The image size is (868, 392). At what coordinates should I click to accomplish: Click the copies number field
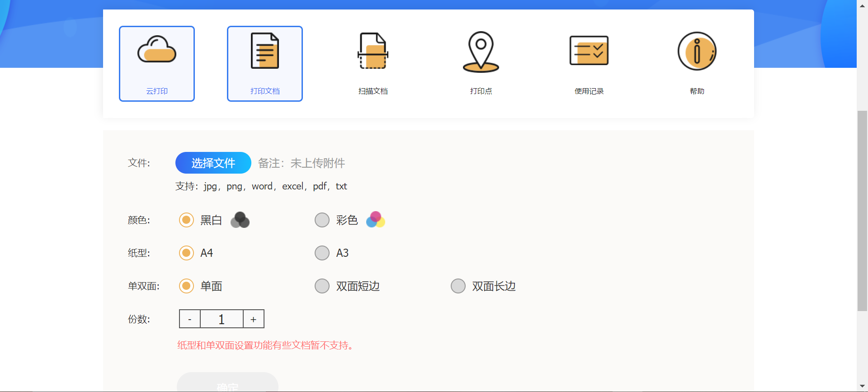pyautogui.click(x=222, y=319)
